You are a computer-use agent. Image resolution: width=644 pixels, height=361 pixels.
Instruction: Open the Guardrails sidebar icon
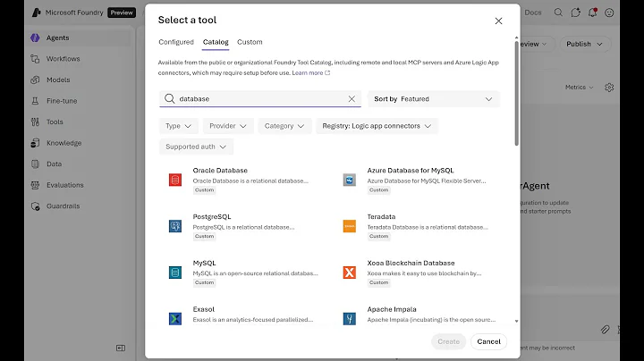[35, 206]
